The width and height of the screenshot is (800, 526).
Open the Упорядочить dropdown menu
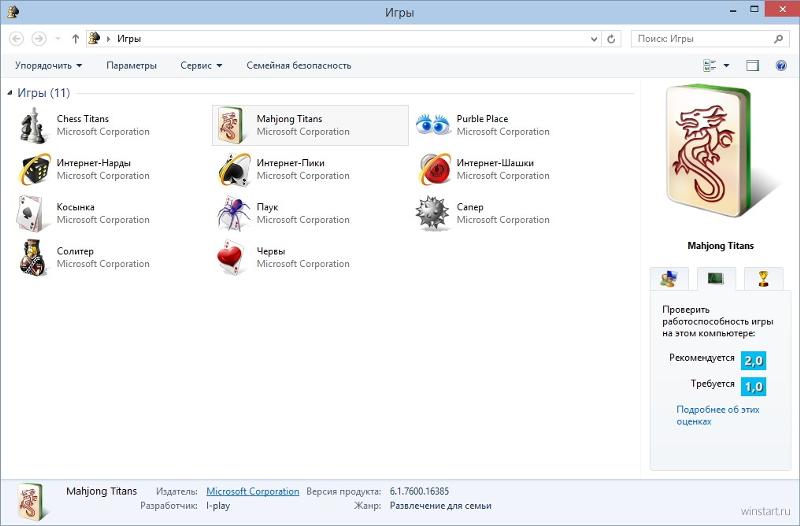(x=48, y=65)
